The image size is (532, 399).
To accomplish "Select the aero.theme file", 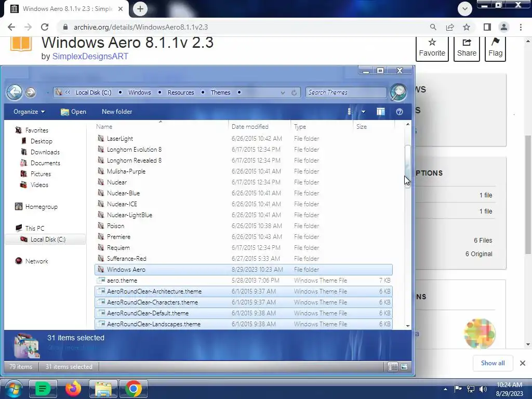I will pos(244,280).
